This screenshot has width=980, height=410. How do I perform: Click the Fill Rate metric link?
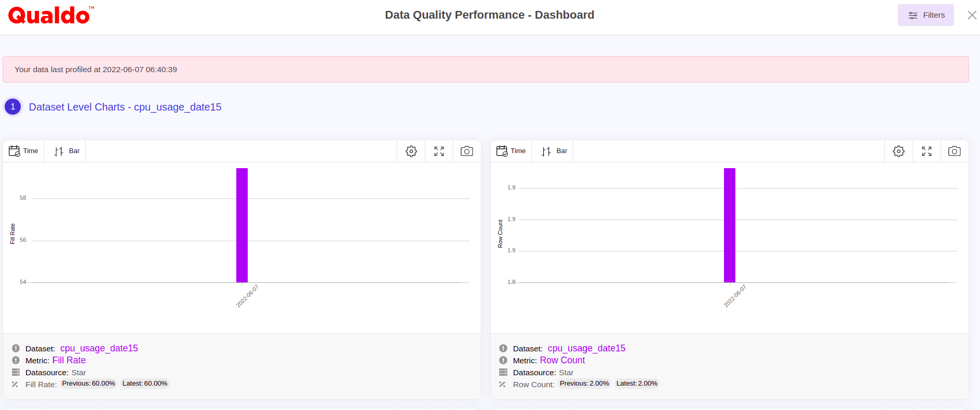[69, 360]
